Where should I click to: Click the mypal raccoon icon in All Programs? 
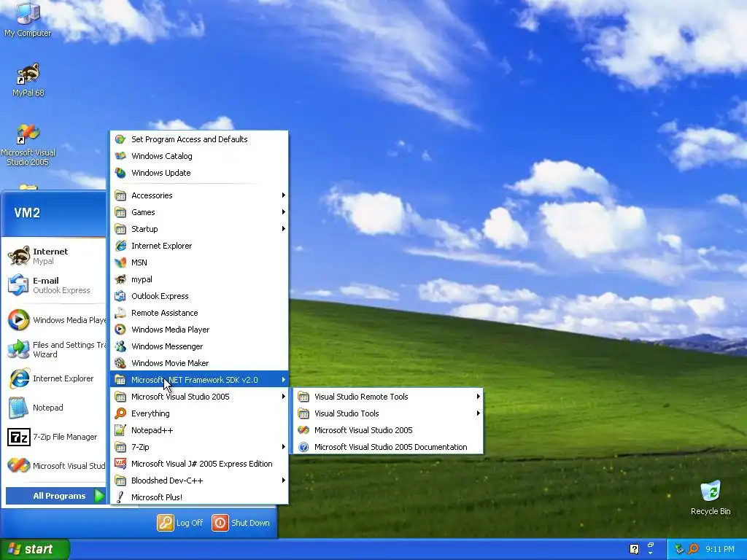(x=120, y=279)
